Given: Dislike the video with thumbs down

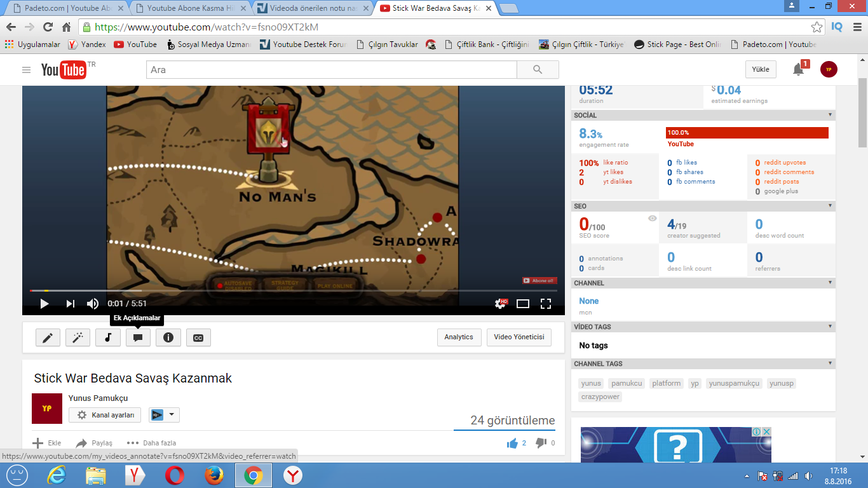Looking at the screenshot, I should [x=541, y=443].
